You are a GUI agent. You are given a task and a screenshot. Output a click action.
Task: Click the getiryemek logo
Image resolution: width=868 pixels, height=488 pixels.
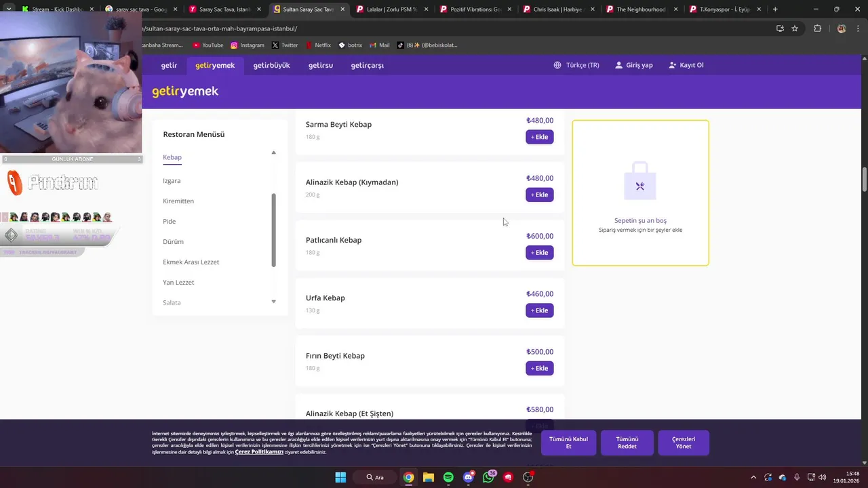coord(185,91)
